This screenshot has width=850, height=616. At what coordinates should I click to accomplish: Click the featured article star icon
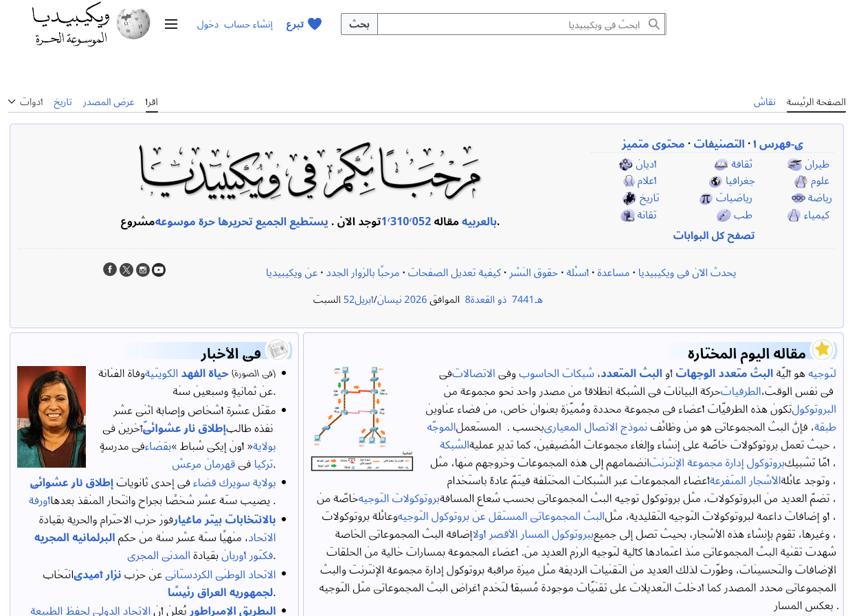822,350
